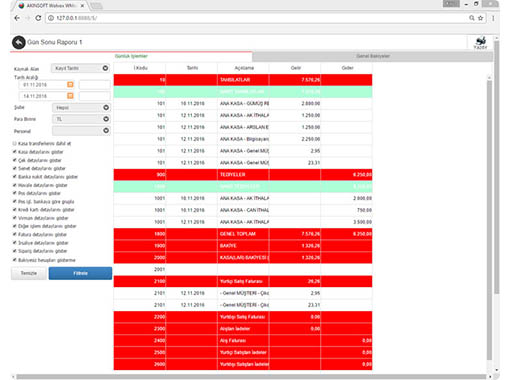
Task: Toggle Fatura detaylarını göster
Action: pyautogui.click(x=14, y=234)
